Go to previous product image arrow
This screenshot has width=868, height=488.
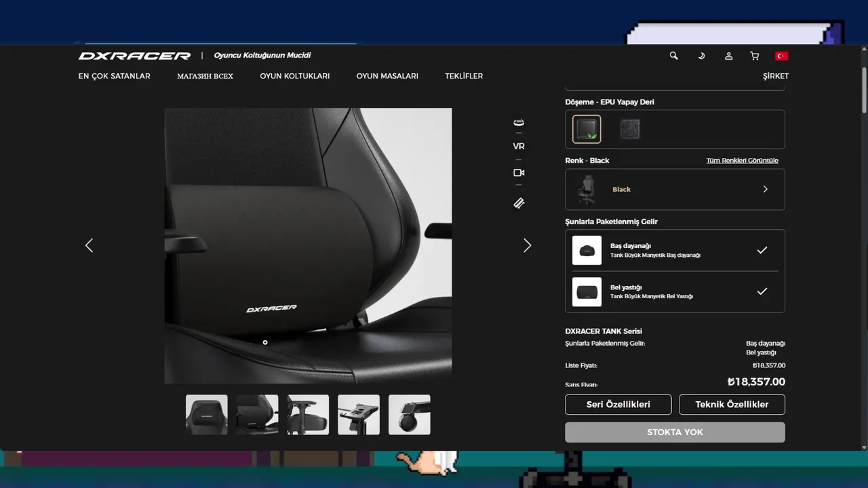(x=89, y=245)
